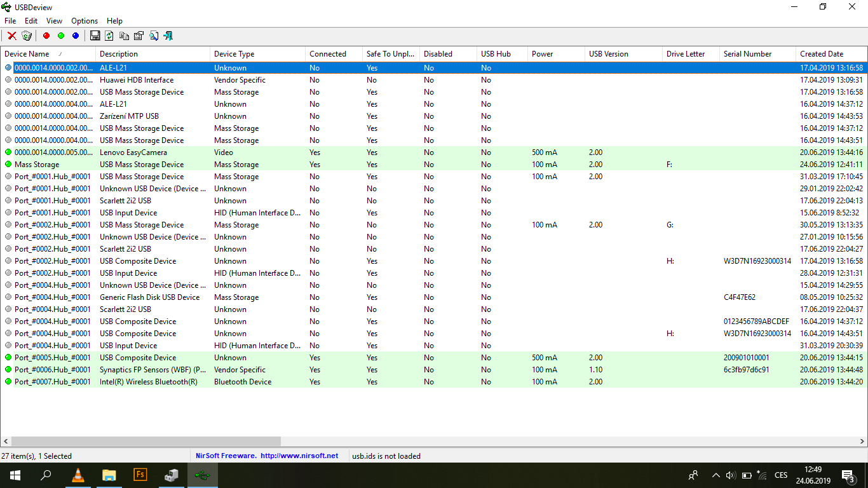Select the Lenovo EasyCamera device row
This screenshot has height=488, width=868.
pos(434,152)
